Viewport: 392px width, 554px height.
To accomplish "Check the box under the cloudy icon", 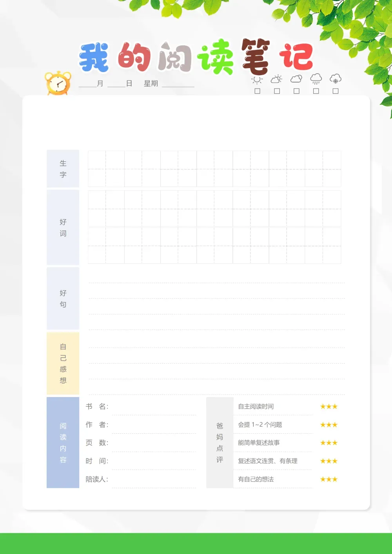I will point(297,91).
